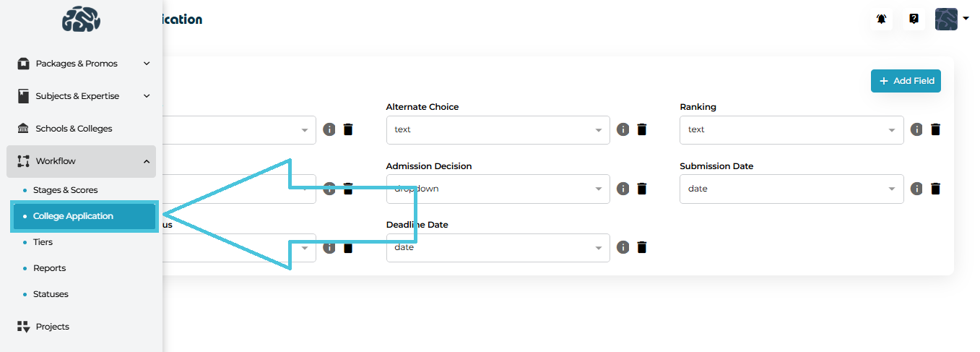Click the logo at sidebar top
This screenshot has height=352, width=980.
(81, 20)
